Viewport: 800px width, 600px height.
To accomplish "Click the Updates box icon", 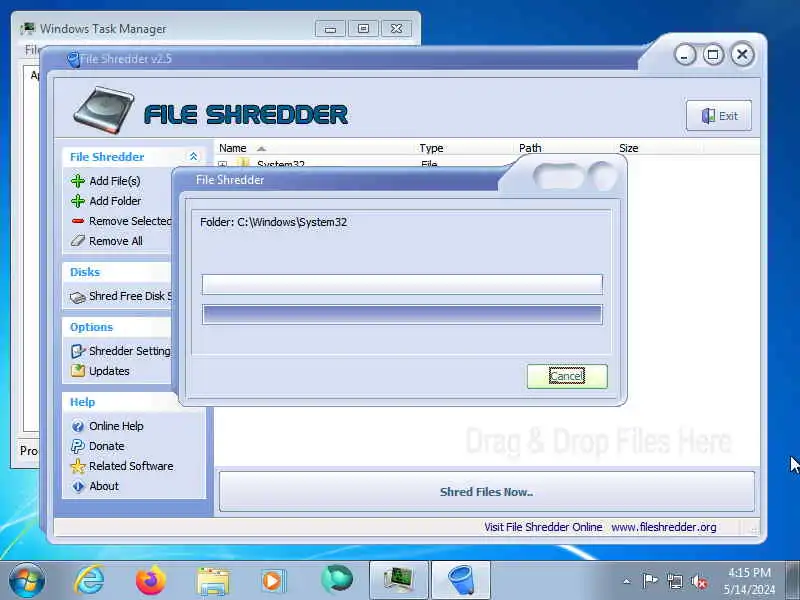I will [x=78, y=371].
